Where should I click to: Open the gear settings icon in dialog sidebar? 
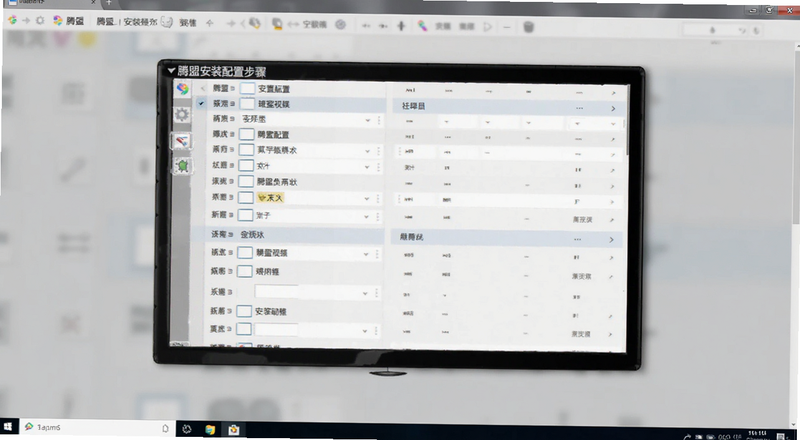[182, 114]
